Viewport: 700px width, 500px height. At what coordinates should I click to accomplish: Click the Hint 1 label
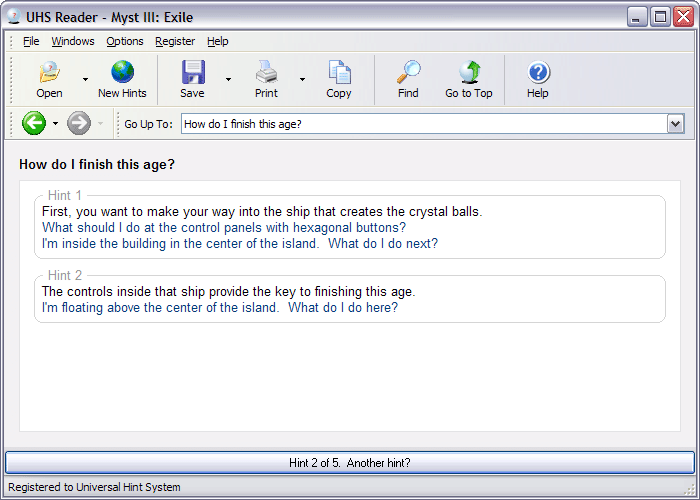[65, 196]
